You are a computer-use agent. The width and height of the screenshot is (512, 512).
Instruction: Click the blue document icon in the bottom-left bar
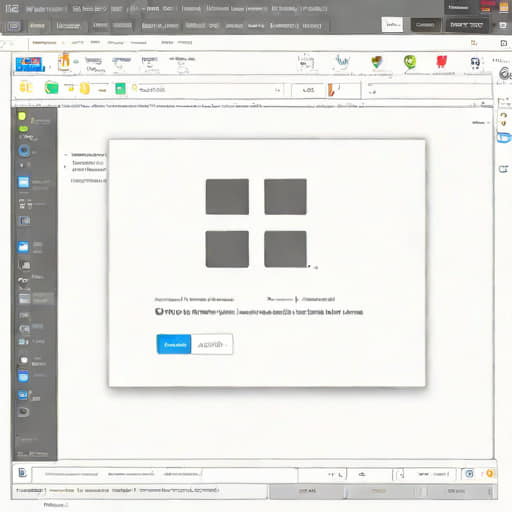22,472
